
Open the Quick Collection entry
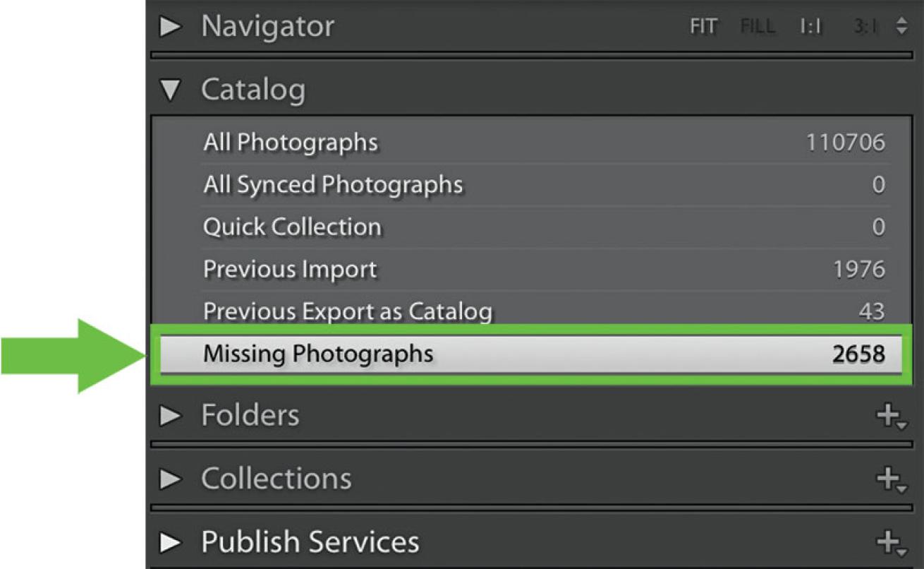[x=292, y=227]
